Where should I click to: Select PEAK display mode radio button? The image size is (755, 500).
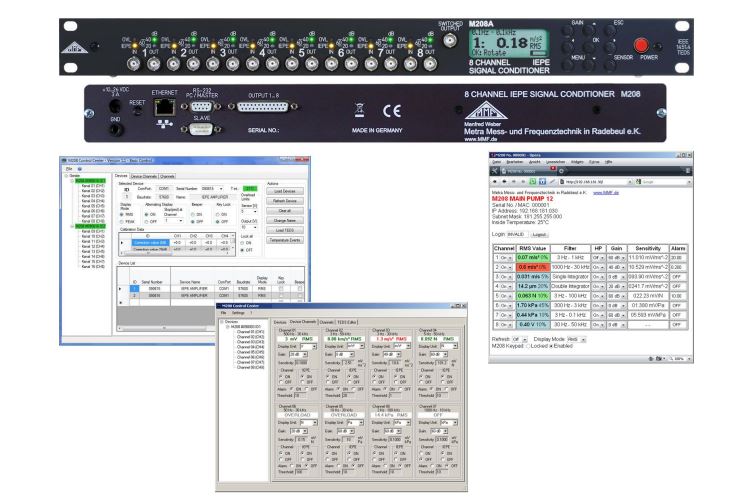[x=122, y=222]
